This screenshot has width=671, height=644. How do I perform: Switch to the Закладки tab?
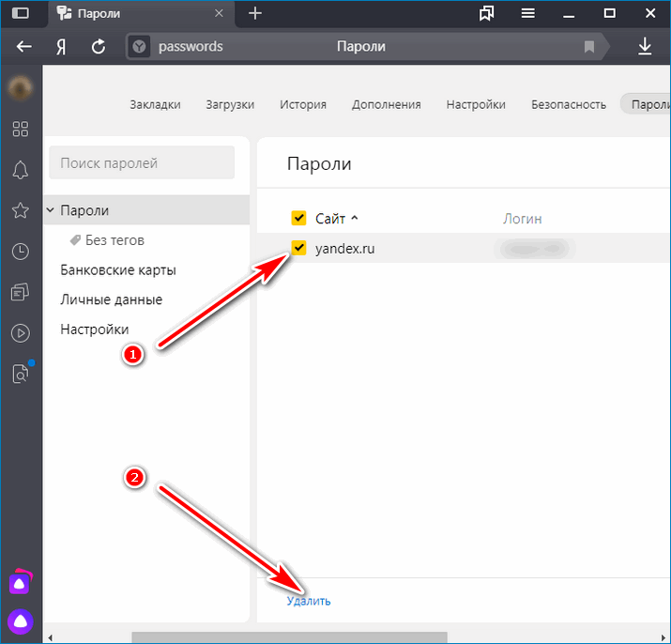tap(155, 104)
